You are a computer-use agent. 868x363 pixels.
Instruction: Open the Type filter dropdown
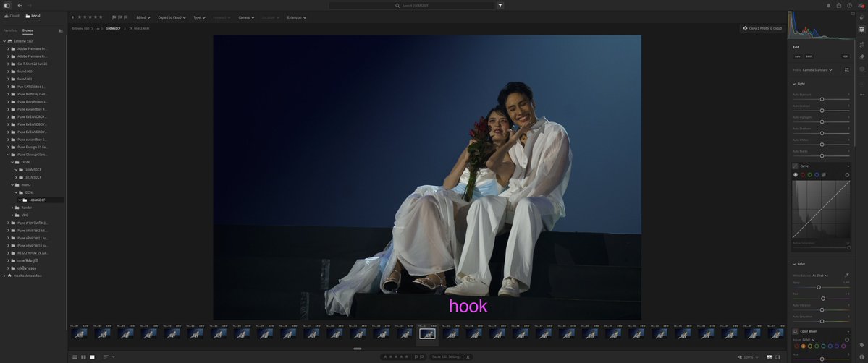click(199, 17)
